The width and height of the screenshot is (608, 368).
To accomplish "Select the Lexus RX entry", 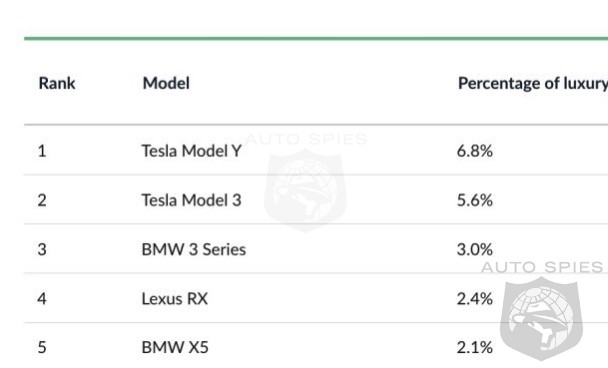I will [x=174, y=299].
